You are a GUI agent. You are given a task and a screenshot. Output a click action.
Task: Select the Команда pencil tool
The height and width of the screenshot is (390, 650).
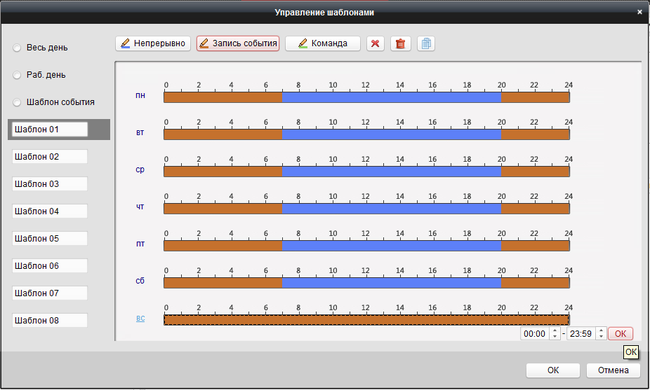pos(323,43)
